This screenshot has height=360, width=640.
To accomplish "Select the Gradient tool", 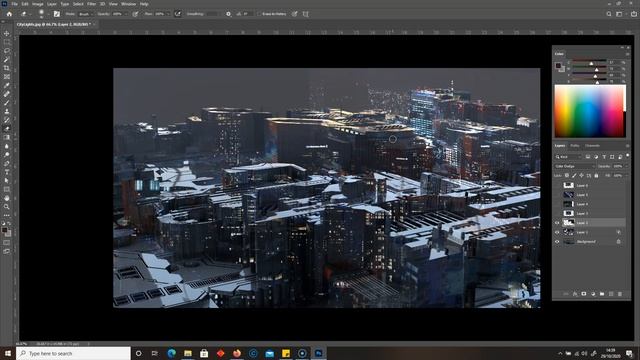I will 7,137.
